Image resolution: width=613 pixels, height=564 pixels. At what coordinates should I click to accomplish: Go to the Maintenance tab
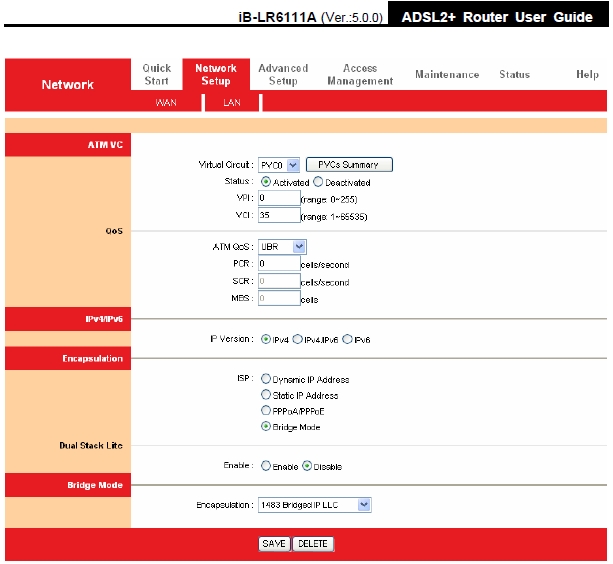click(447, 75)
